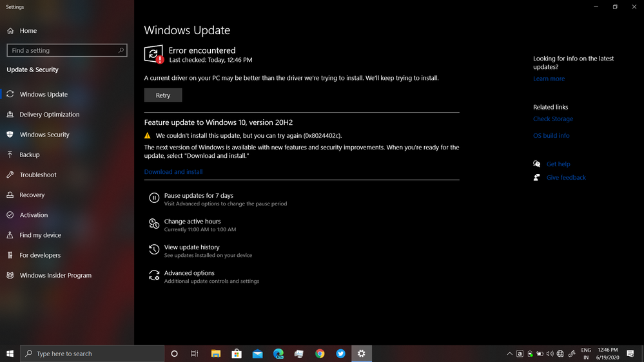The image size is (644, 362).
Task: Open the Windows Start menu
Action: point(10,354)
